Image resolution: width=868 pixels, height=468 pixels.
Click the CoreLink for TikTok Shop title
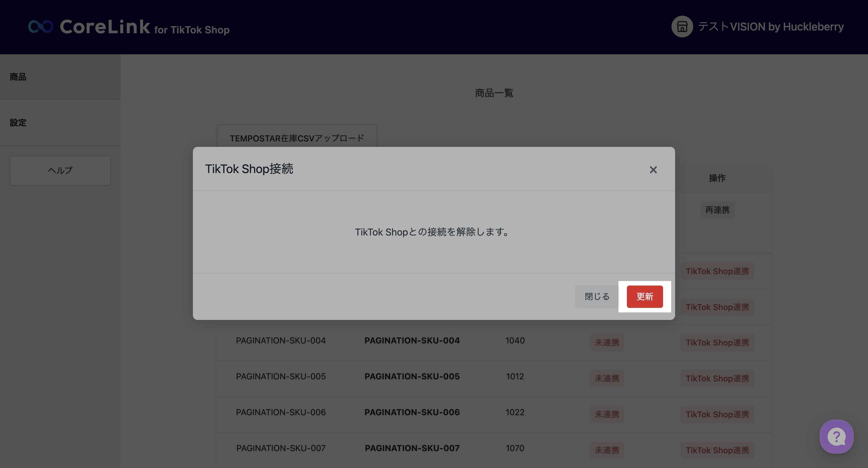(x=145, y=27)
